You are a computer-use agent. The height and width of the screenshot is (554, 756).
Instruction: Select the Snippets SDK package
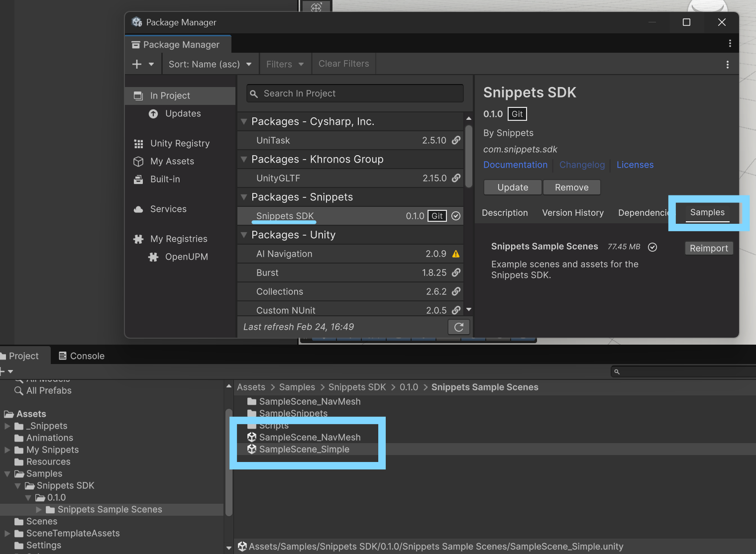350,216
